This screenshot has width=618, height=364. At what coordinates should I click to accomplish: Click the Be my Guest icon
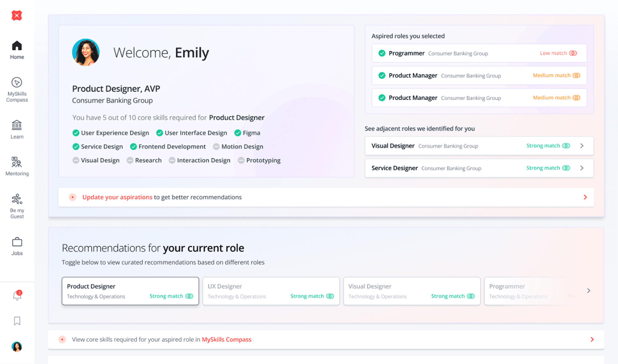(17, 199)
